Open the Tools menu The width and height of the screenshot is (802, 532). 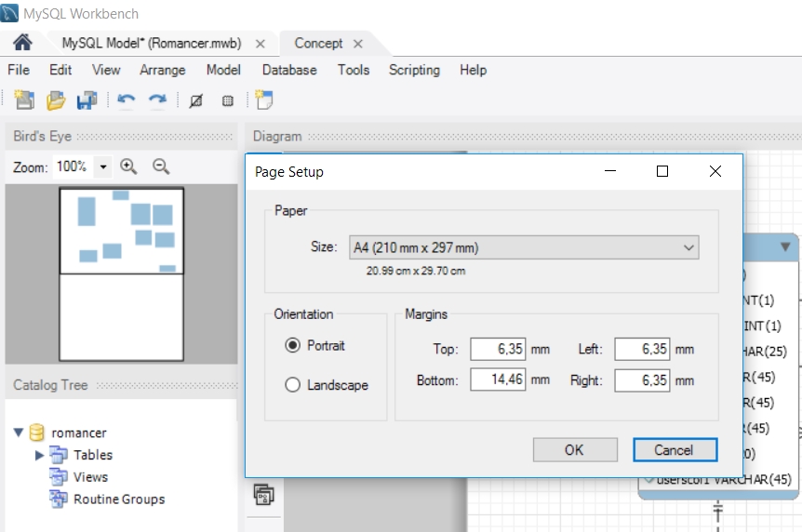click(x=354, y=70)
